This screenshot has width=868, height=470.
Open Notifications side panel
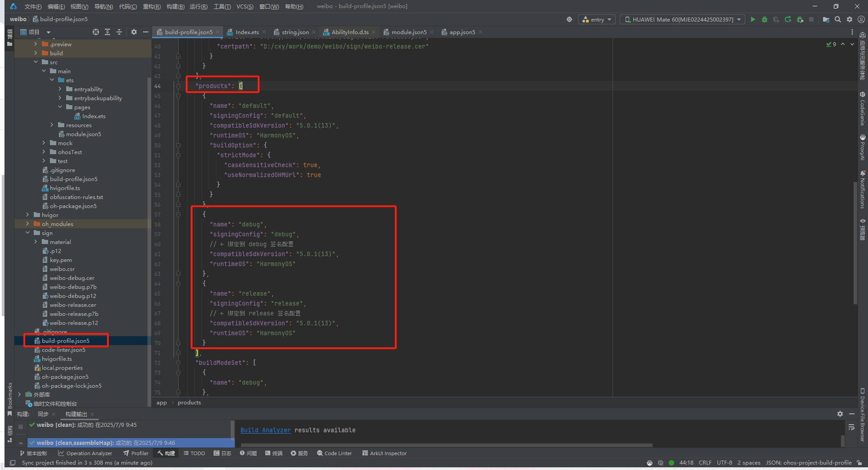(x=863, y=190)
